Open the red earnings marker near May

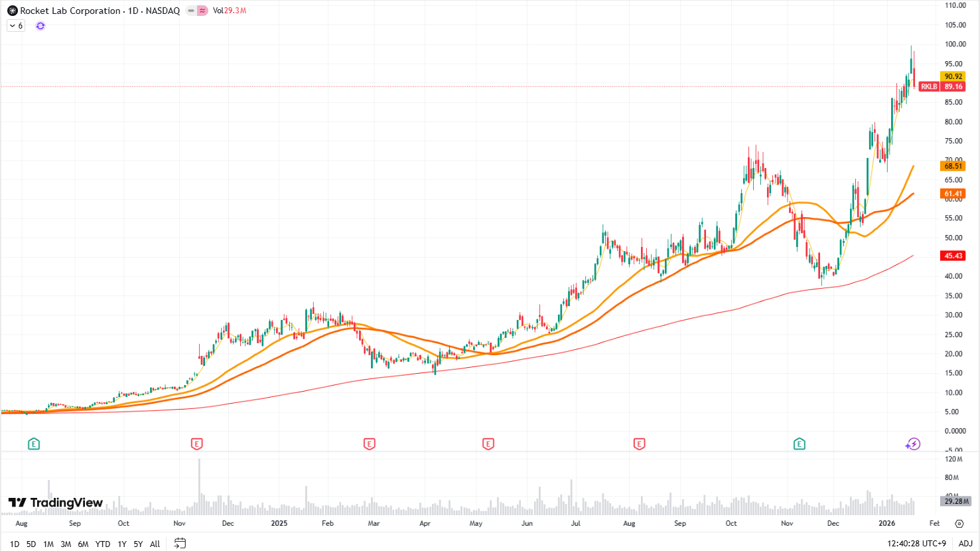488,443
